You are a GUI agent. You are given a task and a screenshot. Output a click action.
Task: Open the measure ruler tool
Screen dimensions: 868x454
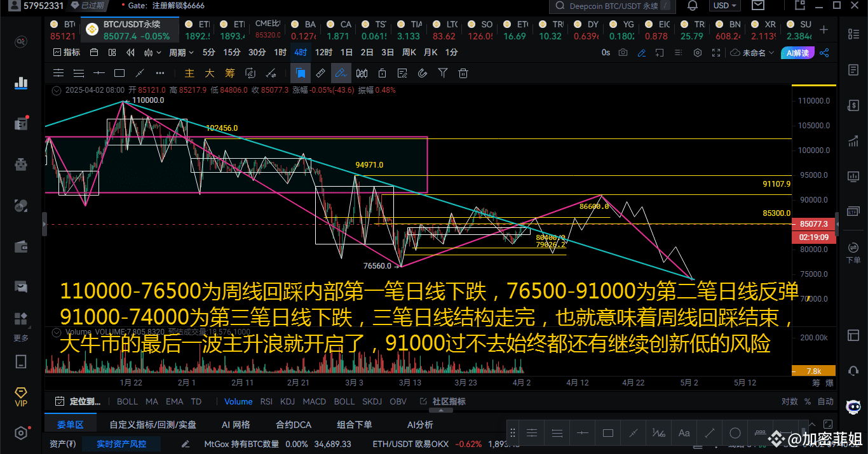pos(320,73)
